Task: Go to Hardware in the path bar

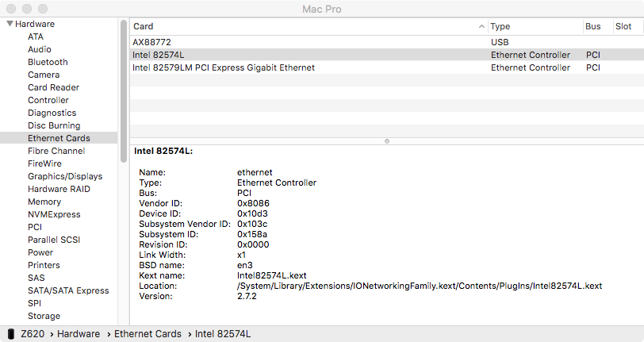Action: 79,334
